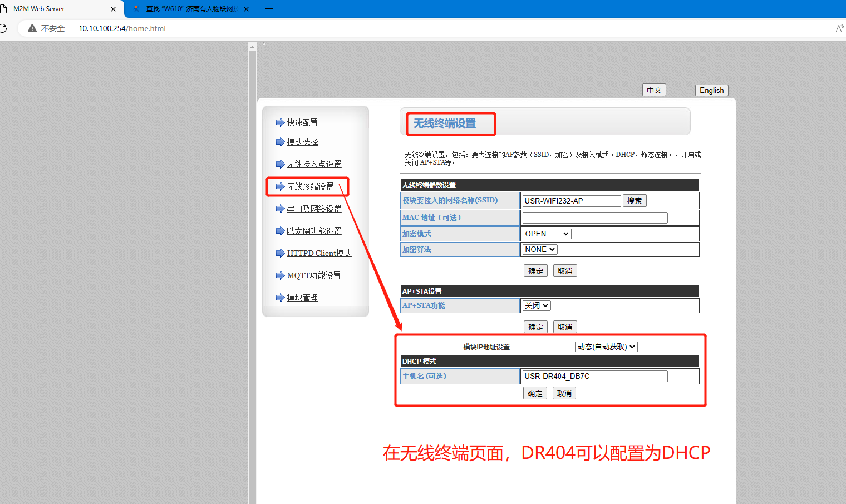Image resolution: width=846 pixels, height=504 pixels.
Task: Click the 主机名 hostname input field
Action: [595, 376]
